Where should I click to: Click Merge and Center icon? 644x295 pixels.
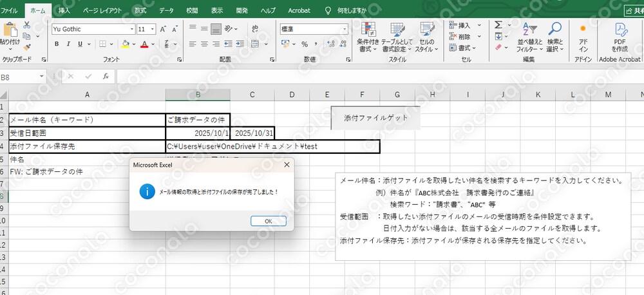[254, 44]
